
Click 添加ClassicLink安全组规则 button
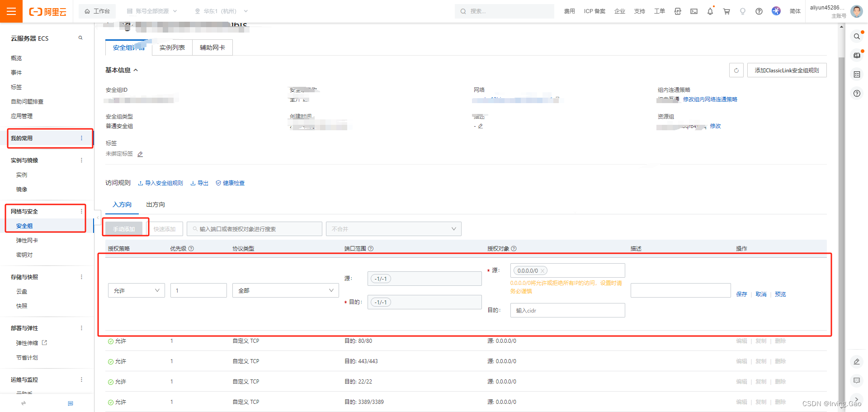[x=787, y=70]
